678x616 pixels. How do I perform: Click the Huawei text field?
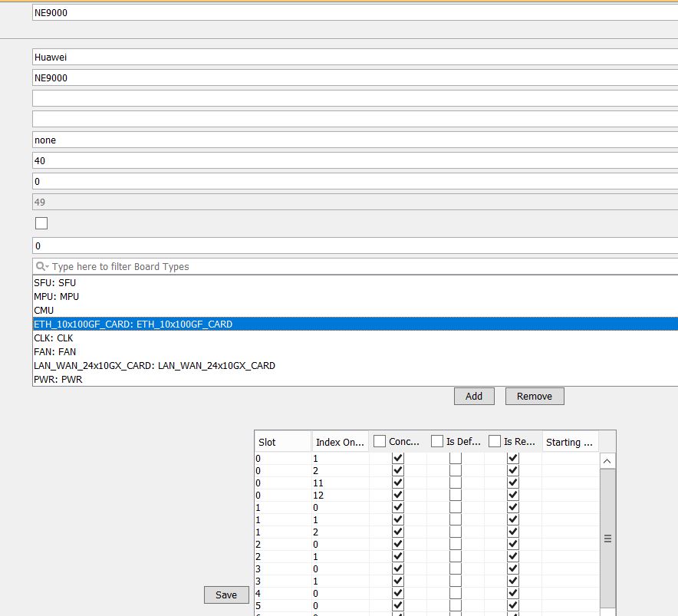pos(353,57)
